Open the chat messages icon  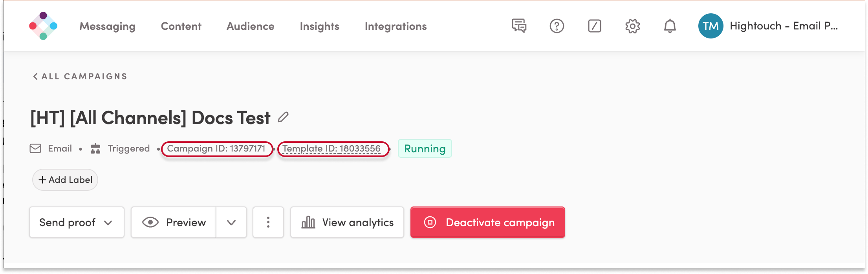pyautogui.click(x=519, y=26)
